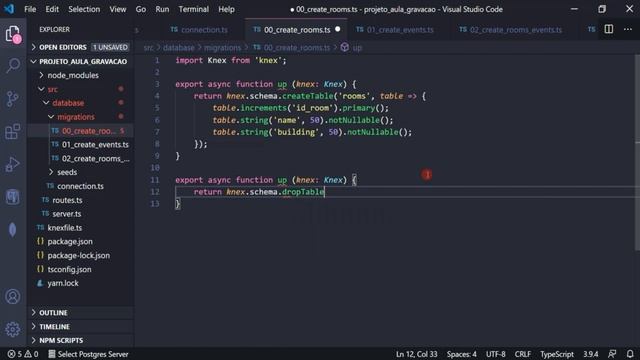640x360 pixels.
Task: Open the Extensions view in activity bar
Action: click(13, 131)
